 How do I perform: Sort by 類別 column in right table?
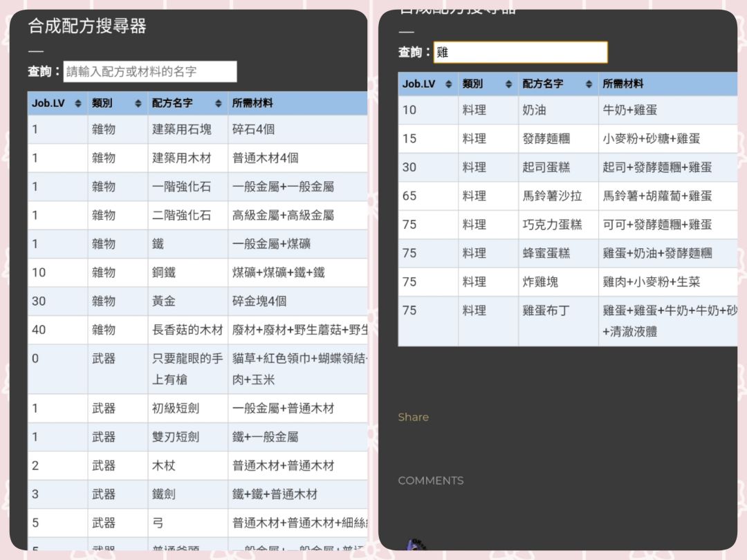click(x=508, y=84)
